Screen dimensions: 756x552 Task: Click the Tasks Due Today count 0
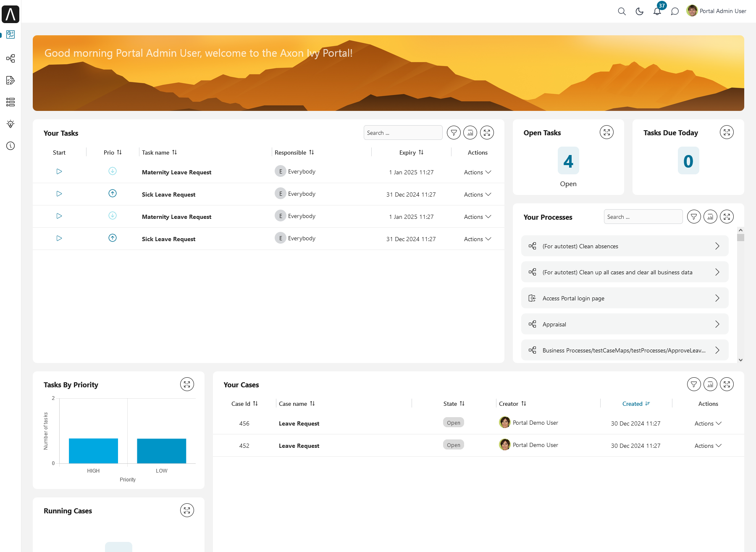688,161
